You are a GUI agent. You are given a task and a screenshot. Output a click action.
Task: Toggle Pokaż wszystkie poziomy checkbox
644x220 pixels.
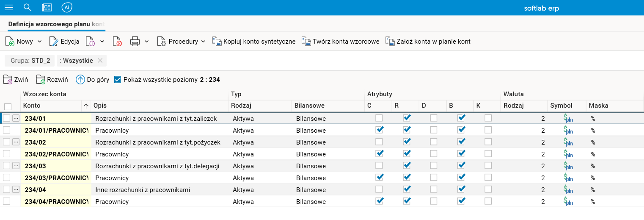tap(118, 79)
